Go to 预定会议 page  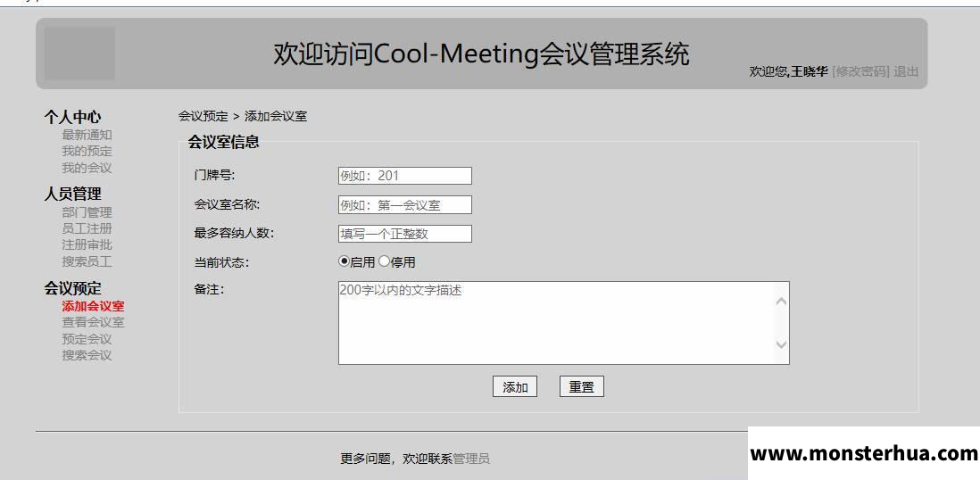(87, 339)
